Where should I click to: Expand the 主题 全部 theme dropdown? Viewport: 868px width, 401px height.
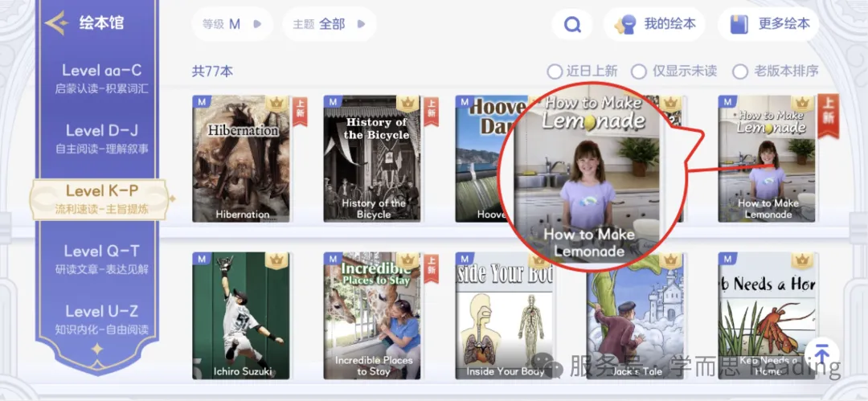[x=330, y=24]
